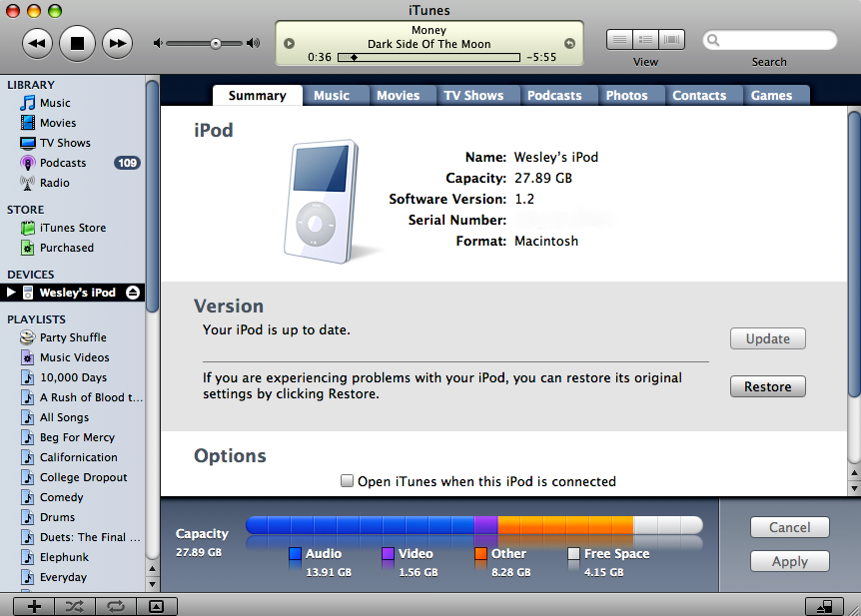This screenshot has height=616, width=861.
Task: Select the Everyday playlist
Action: point(73,578)
